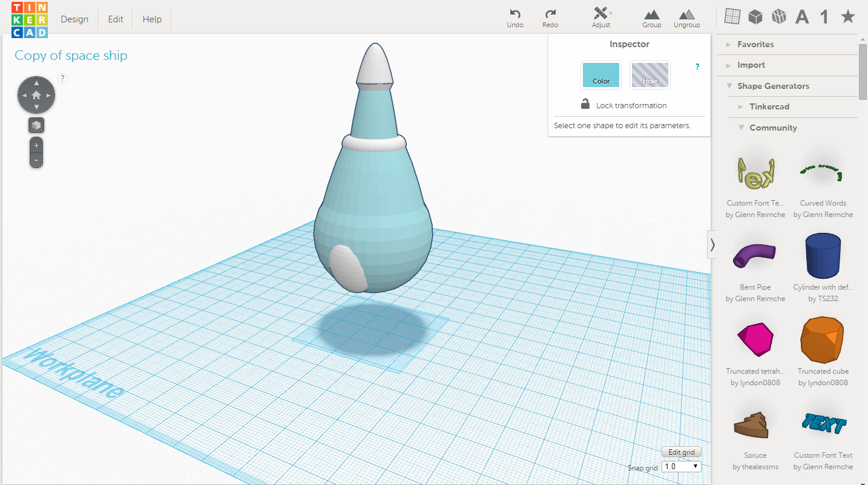This screenshot has height=485, width=868.
Task: Rotate view up with top arrow
Action: pos(36,83)
